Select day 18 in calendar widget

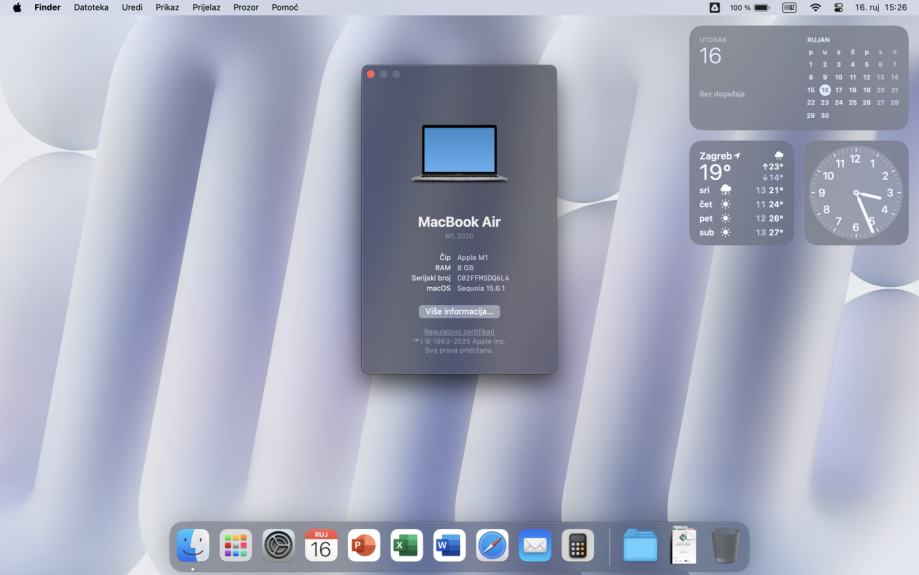853,89
